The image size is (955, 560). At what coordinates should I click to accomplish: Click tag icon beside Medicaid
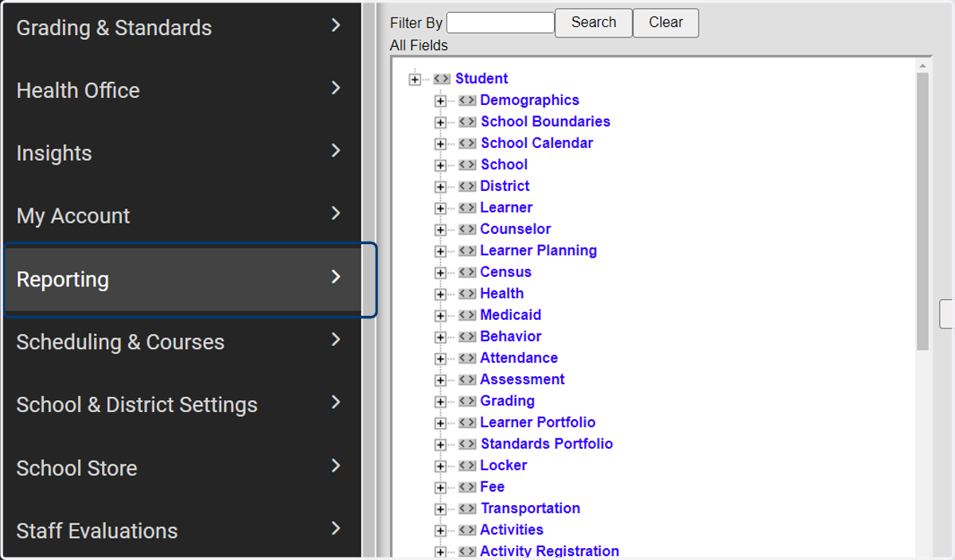pos(467,315)
